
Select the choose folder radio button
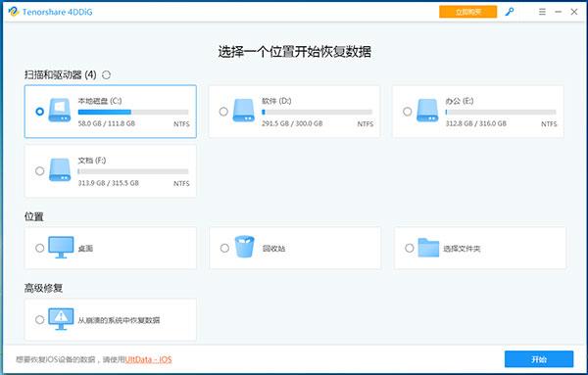pos(410,248)
